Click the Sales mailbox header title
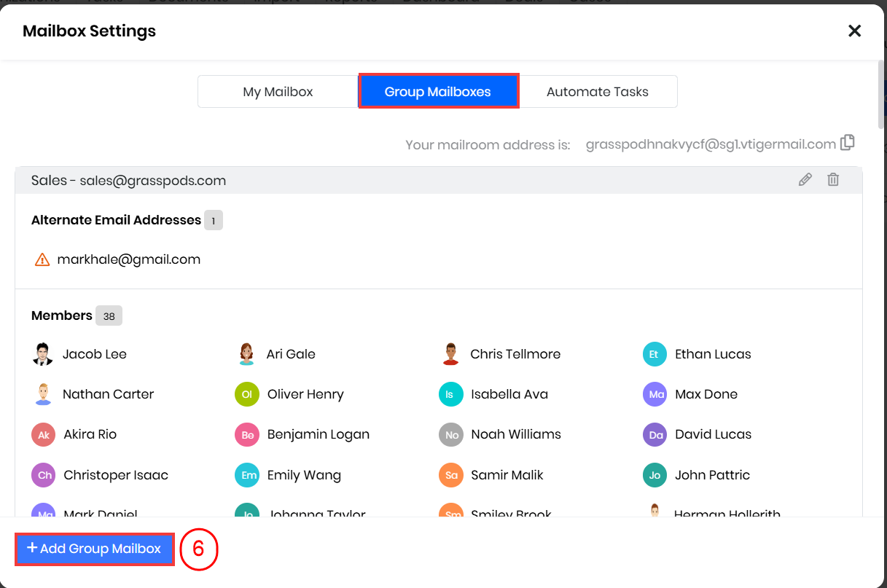 128,181
